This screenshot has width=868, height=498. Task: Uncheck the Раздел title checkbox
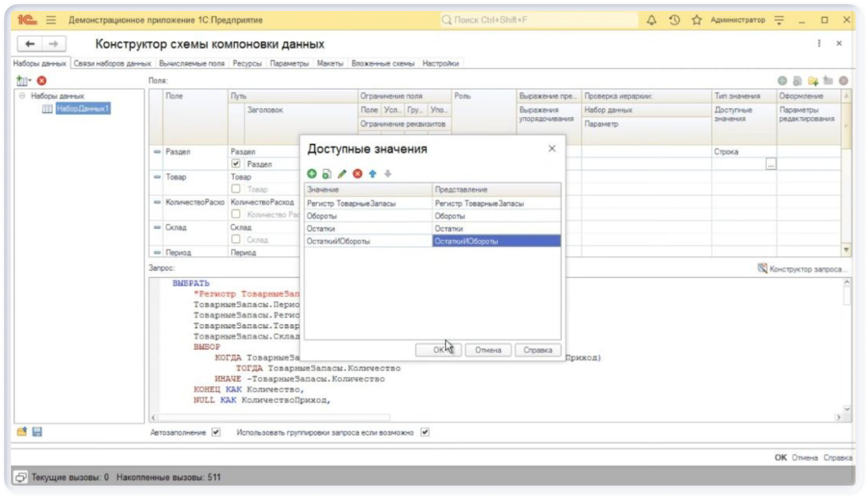click(236, 164)
